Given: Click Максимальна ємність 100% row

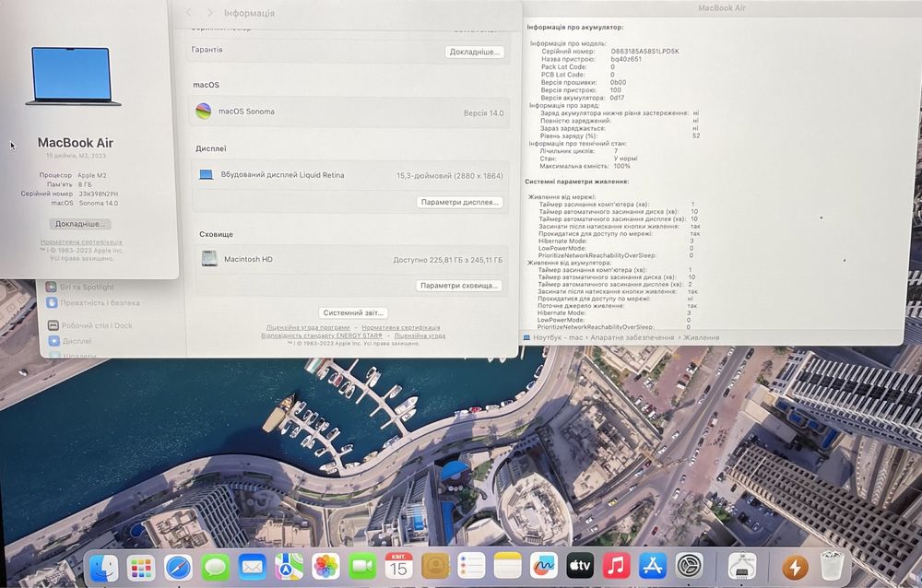Looking at the screenshot, I should [x=585, y=166].
